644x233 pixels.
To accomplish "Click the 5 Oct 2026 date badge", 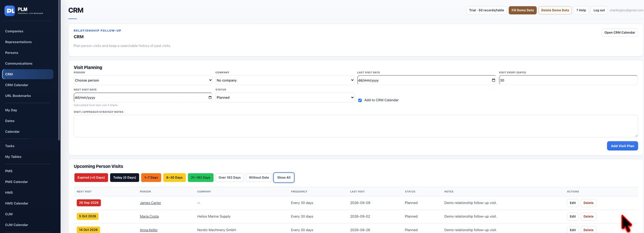I will [87, 217].
